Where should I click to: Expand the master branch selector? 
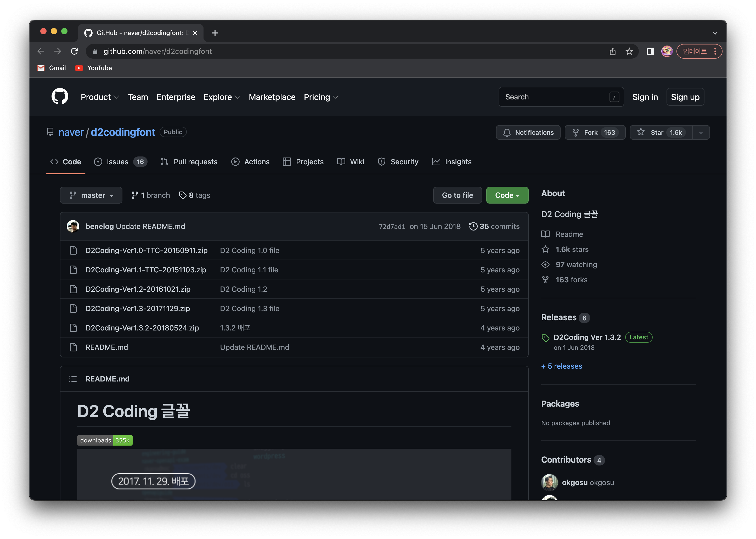[x=91, y=195]
